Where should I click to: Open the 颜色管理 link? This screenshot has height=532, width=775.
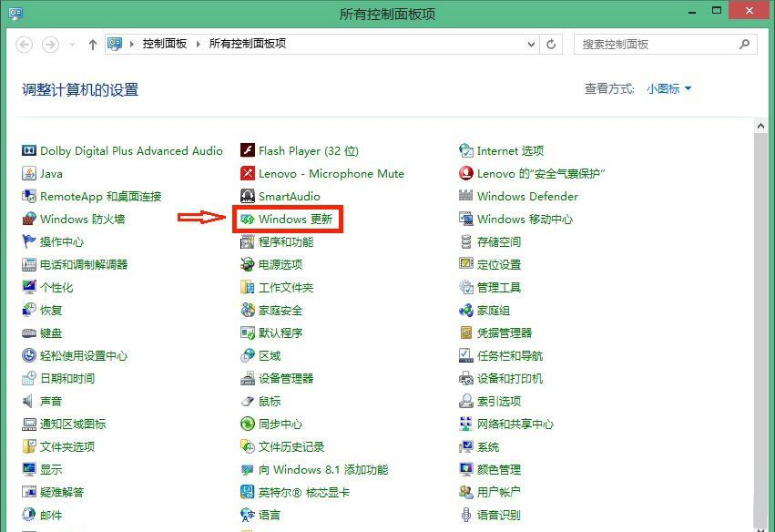tap(499, 470)
